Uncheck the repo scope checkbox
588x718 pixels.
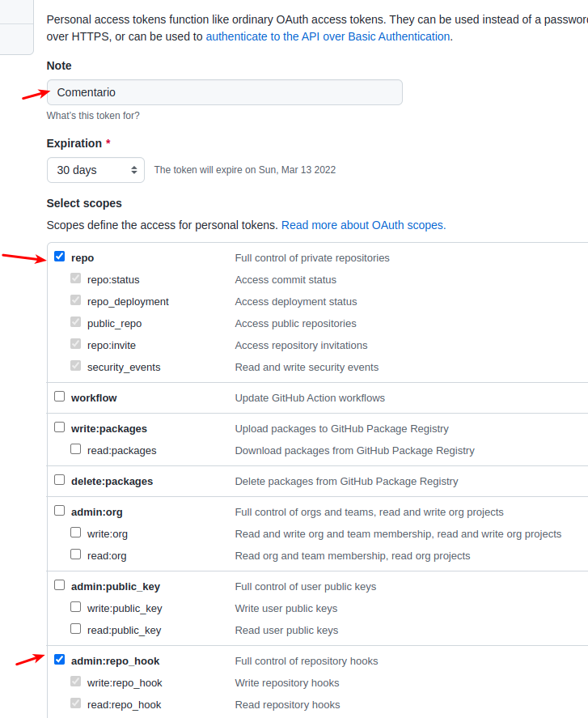pyautogui.click(x=60, y=257)
